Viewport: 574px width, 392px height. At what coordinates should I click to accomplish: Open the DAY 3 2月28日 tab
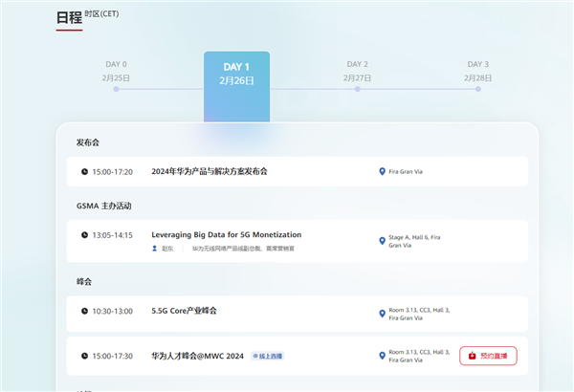pyautogui.click(x=478, y=71)
